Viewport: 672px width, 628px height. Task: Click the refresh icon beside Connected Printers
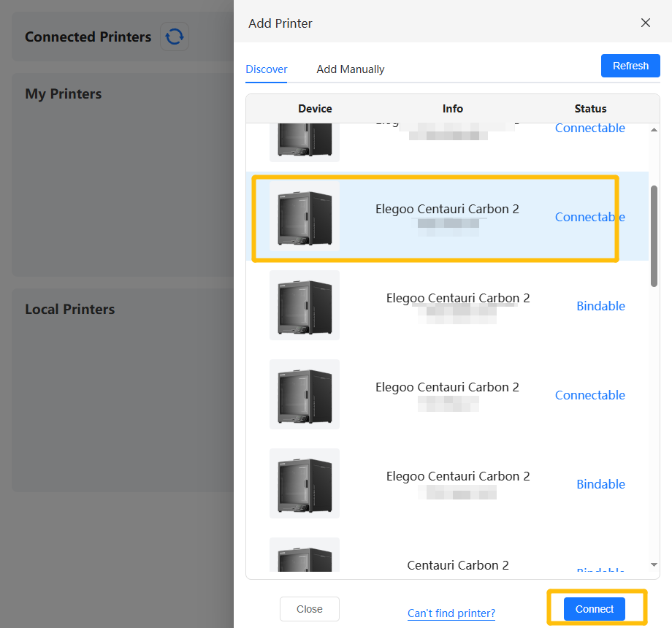pos(175,37)
